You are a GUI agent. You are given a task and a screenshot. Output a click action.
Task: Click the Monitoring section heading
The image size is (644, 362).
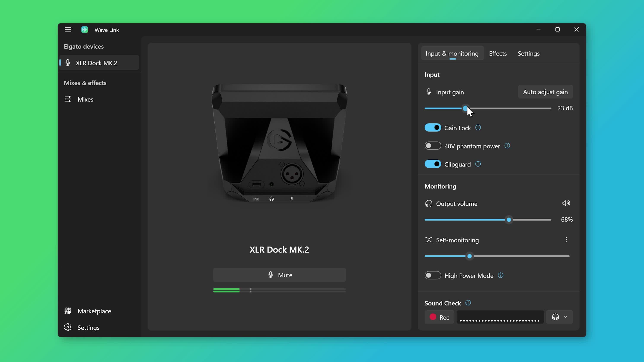(x=440, y=186)
